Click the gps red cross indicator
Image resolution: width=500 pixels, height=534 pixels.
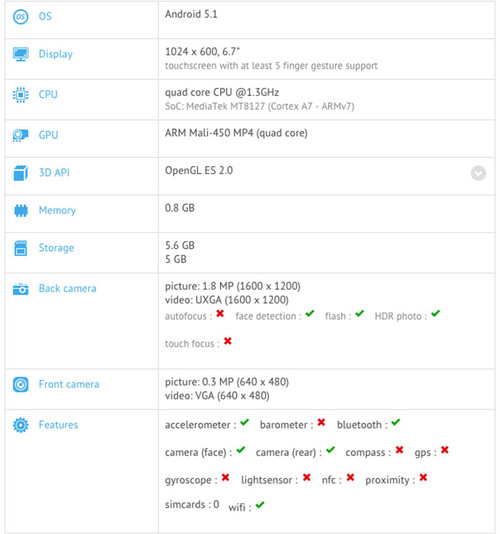pyautogui.click(x=444, y=450)
